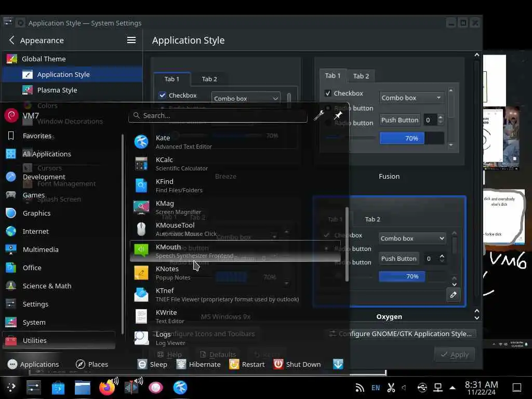
Task: Click 70% progress bar in Fusion preview
Action: click(x=411, y=138)
